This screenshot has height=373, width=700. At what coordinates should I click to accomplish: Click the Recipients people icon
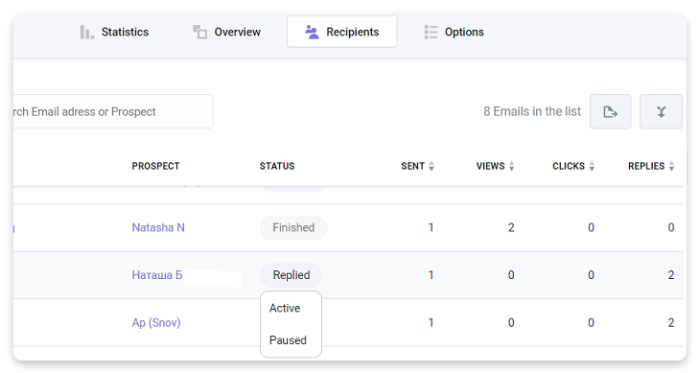(x=312, y=32)
